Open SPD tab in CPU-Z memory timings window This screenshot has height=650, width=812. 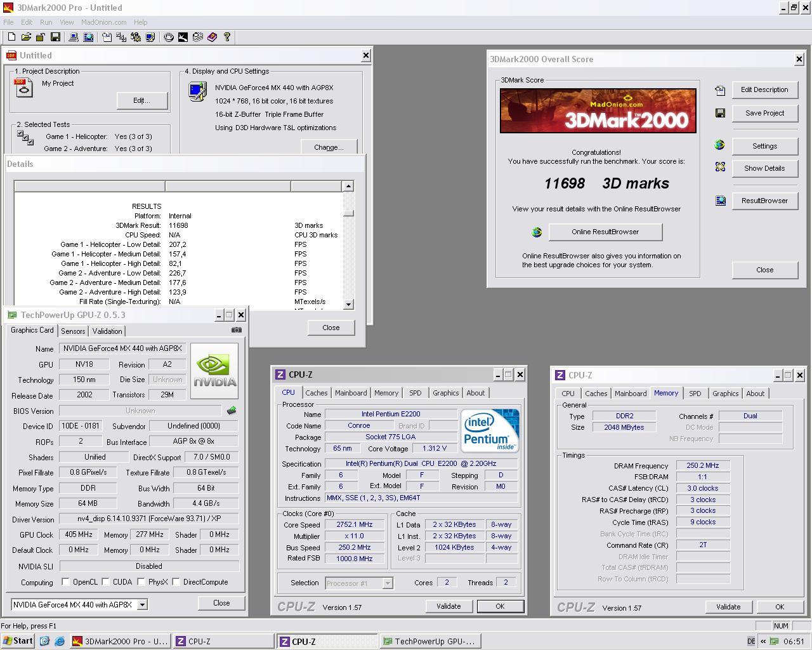click(695, 394)
